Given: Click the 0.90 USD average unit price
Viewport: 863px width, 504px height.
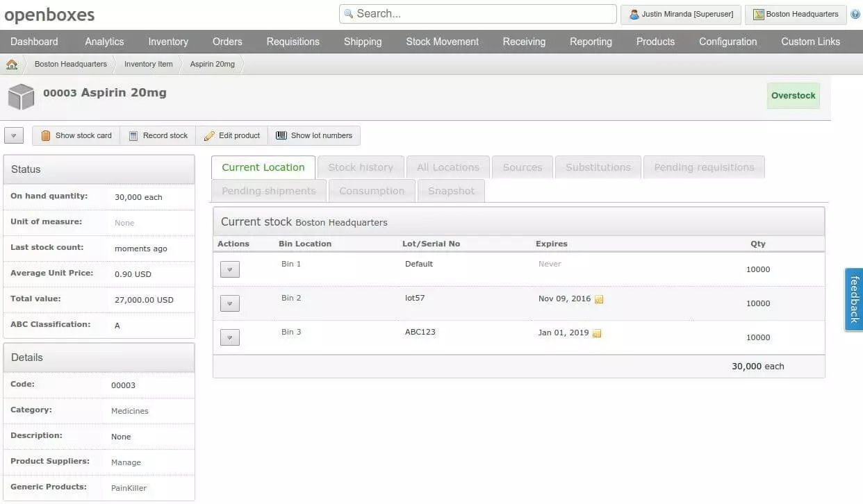Looking at the screenshot, I should coord(133,274).
